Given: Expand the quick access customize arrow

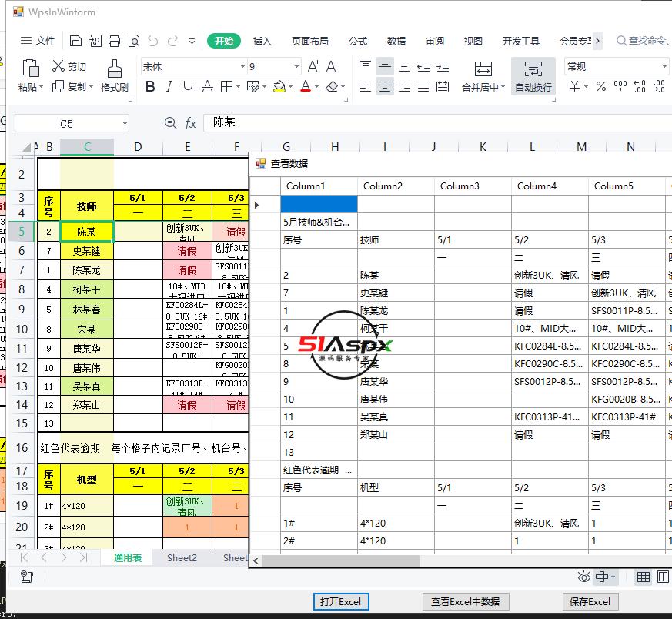Looking at the screenshot, I should (x=192, y=41).
